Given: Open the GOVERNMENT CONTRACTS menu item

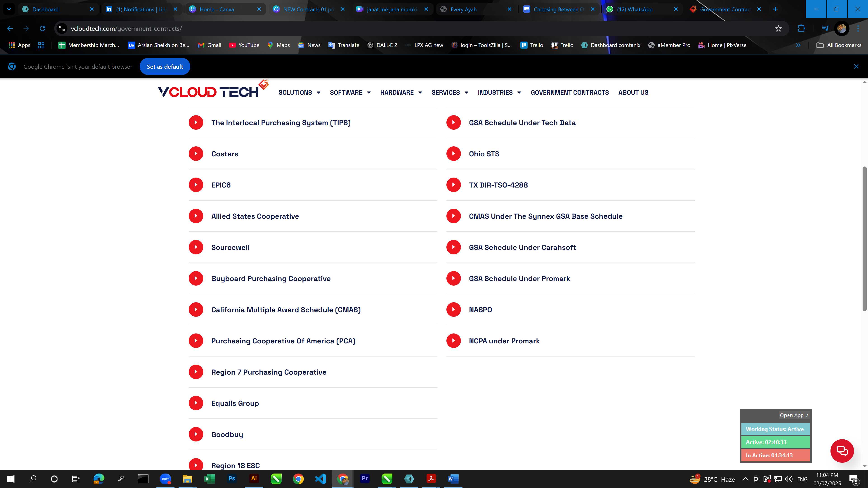Looking at the screenshot, I should coord(569,92).
